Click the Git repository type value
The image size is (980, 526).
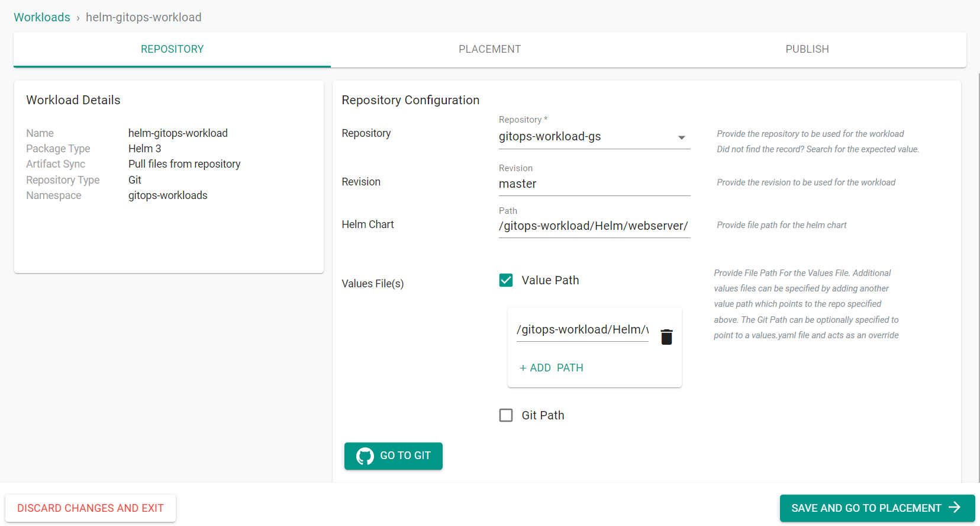pyautogui.click(x=135, y=180)
